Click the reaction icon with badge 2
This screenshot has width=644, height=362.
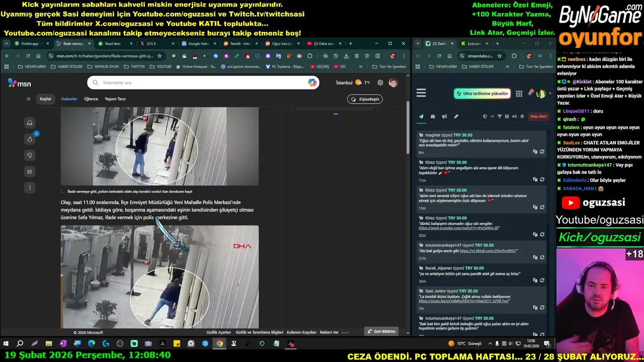point(30,139)
